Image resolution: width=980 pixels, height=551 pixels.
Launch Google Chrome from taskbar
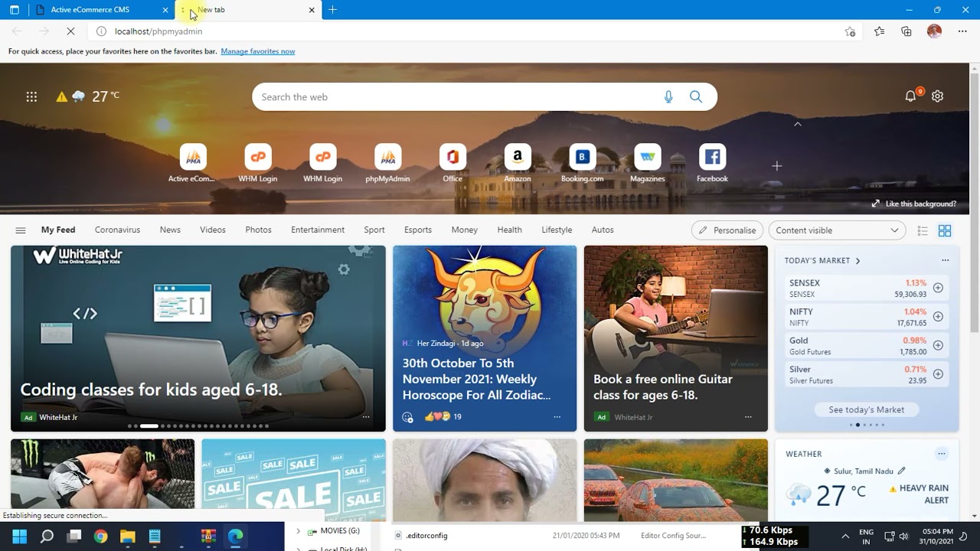(x=100, y=536)
